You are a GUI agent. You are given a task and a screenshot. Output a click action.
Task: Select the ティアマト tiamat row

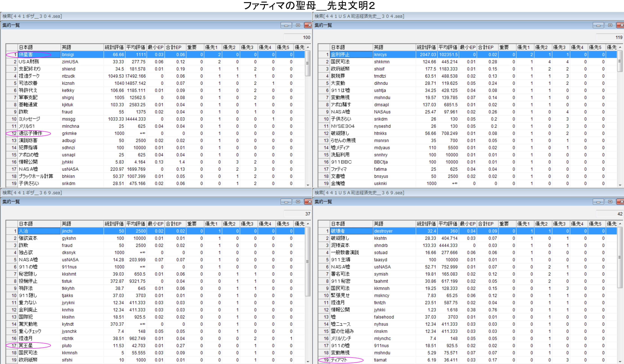[x=339, y=360]
